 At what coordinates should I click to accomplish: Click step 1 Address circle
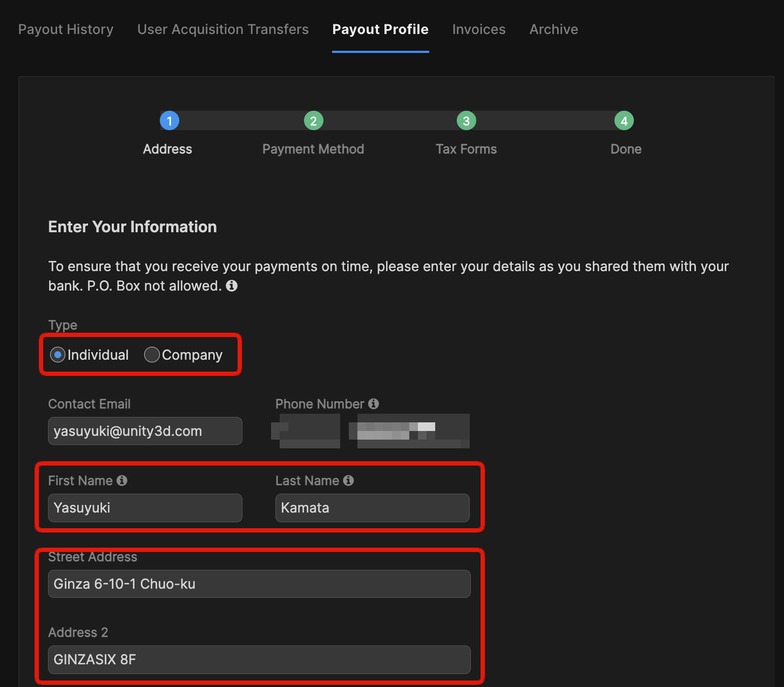click(170, 121)
